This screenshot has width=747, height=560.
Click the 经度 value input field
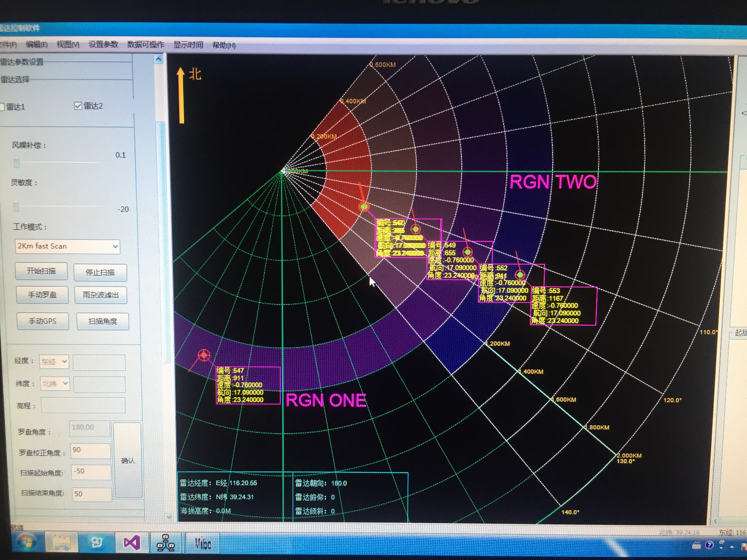(x=99, y=363)
